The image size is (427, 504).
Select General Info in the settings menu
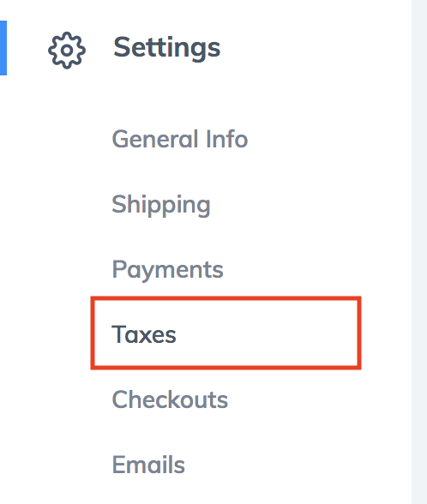pyautogui.click(x=180, y=139)
